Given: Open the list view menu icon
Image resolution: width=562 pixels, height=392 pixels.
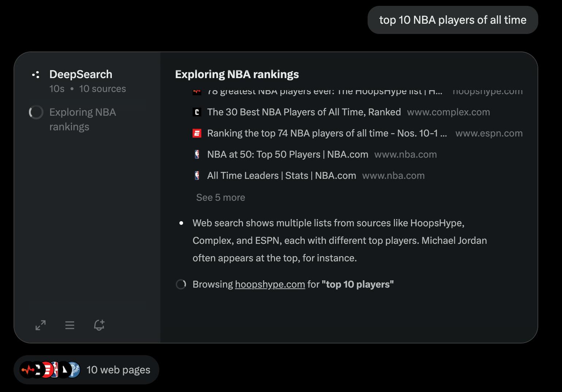Looking at the screenshot, I should click(70, 325).
